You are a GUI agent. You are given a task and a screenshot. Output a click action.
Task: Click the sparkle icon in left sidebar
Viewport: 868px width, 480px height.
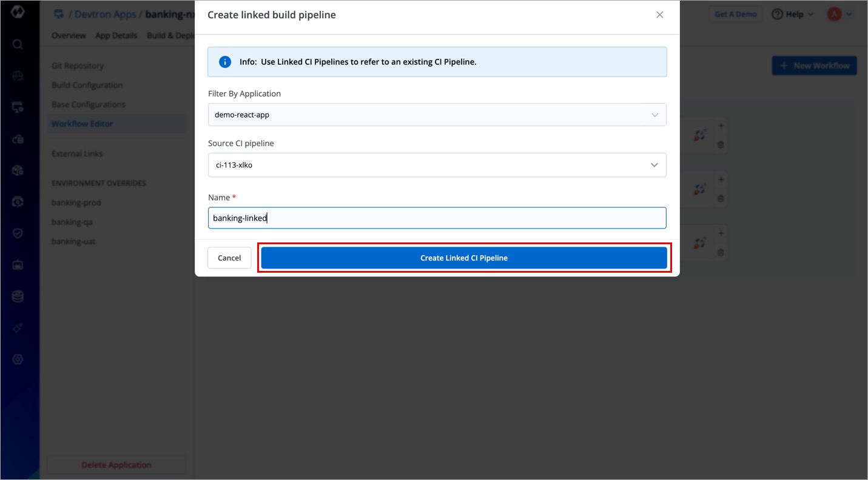(18, 328)
